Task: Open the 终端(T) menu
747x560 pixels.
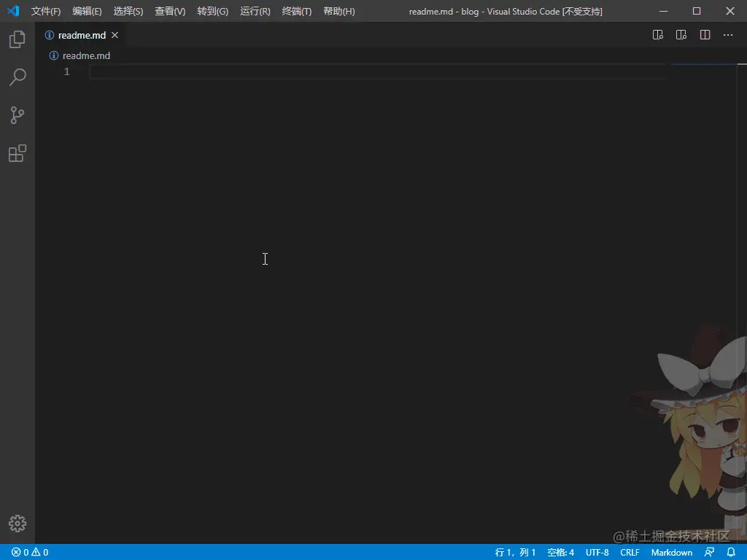Action: pyautogui.click(x=296, y=11)
